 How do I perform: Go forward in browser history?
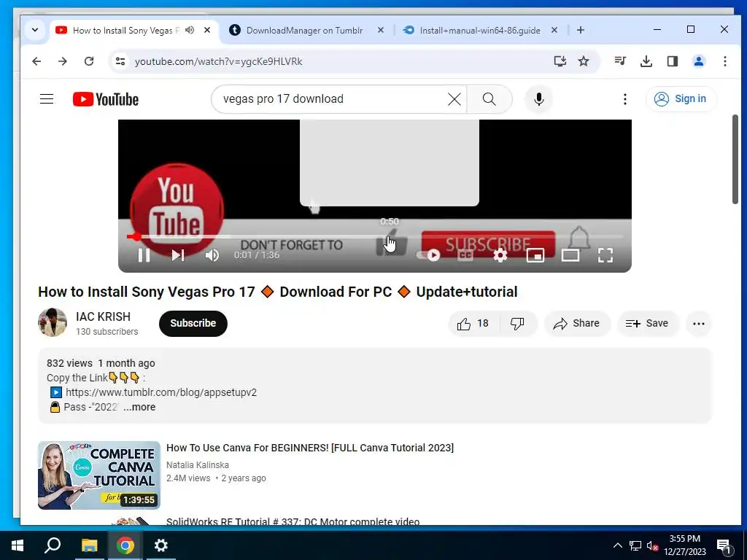tap(63, 61)
